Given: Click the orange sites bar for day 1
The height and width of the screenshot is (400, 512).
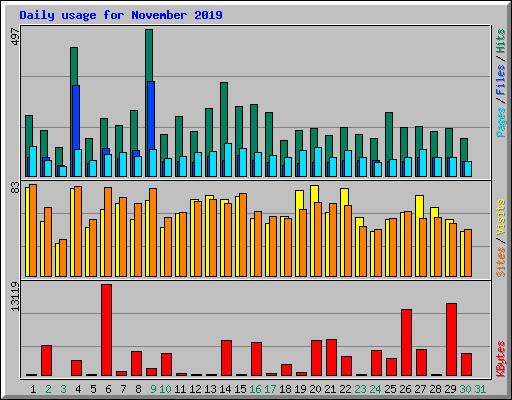Looking at the screenshot, I should [x=33, y=230].
